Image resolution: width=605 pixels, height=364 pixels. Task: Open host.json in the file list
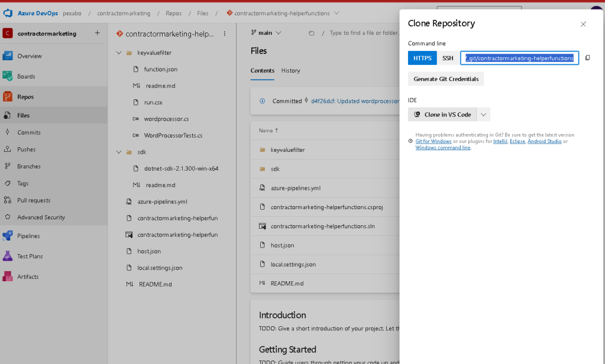283,245
